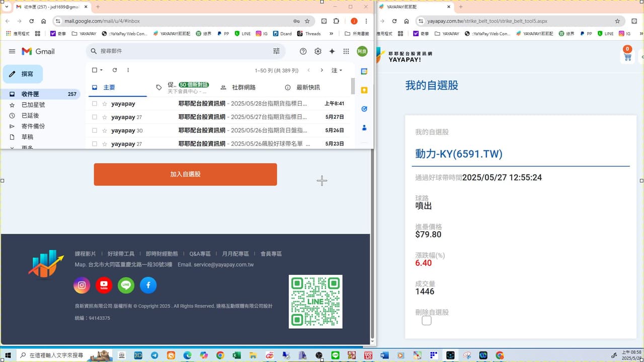Open the 最新快訊 tab
The height and width of the screenshot is (362, 644).
coord(302,87)
